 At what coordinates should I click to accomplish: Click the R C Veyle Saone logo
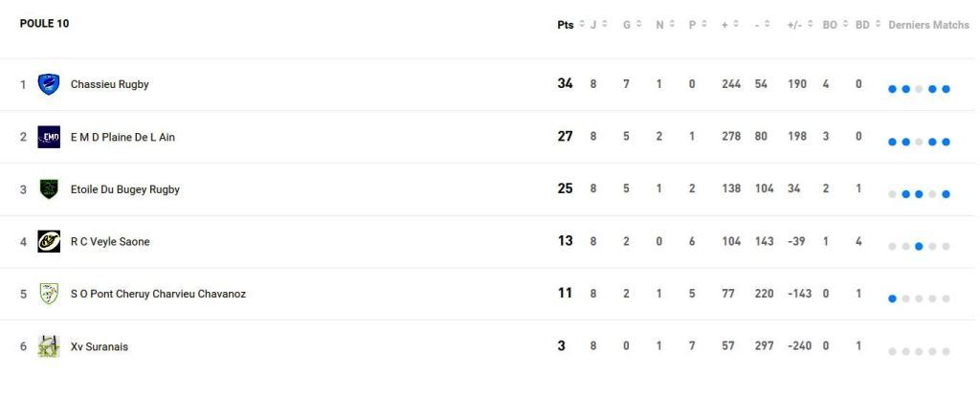pos(49,242)
